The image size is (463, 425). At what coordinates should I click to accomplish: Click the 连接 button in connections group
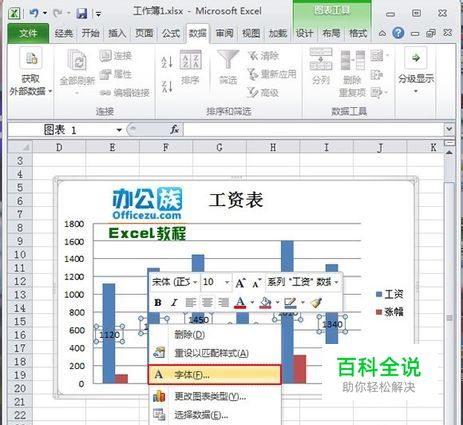pos(116,56)
